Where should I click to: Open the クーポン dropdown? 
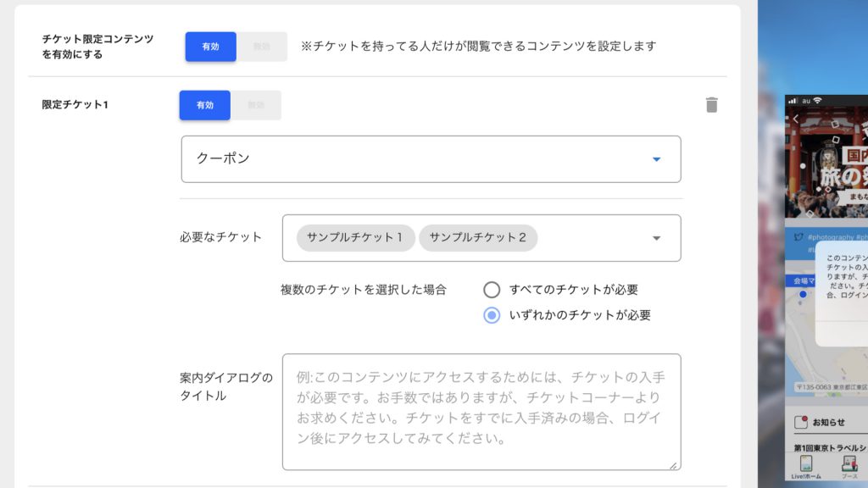[x=431, y=159]
